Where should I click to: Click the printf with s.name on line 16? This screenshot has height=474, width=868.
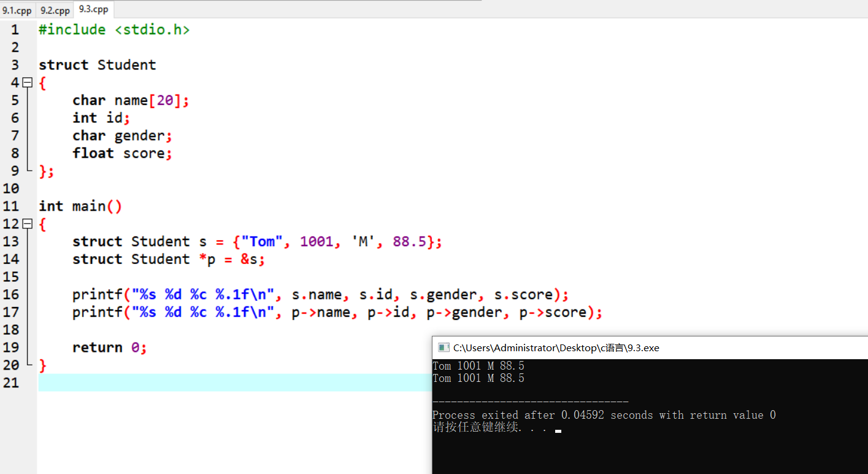[321, 295]
